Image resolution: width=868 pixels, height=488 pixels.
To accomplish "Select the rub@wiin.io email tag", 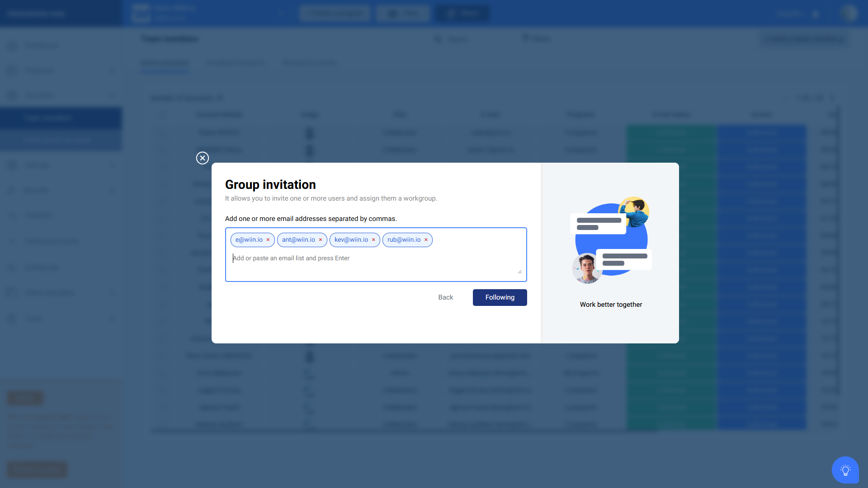I will point(404,240).
